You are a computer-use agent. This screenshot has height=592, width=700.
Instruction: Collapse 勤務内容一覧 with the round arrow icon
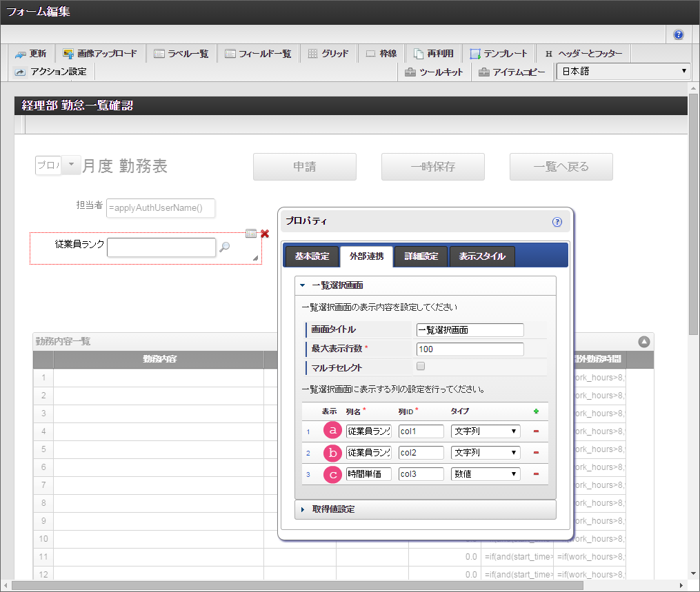(643, 341)
